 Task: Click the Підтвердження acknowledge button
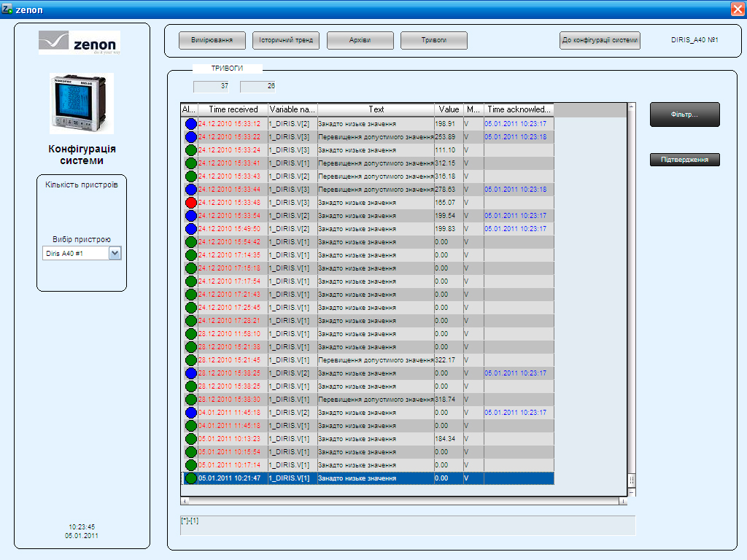pos(684,160)
